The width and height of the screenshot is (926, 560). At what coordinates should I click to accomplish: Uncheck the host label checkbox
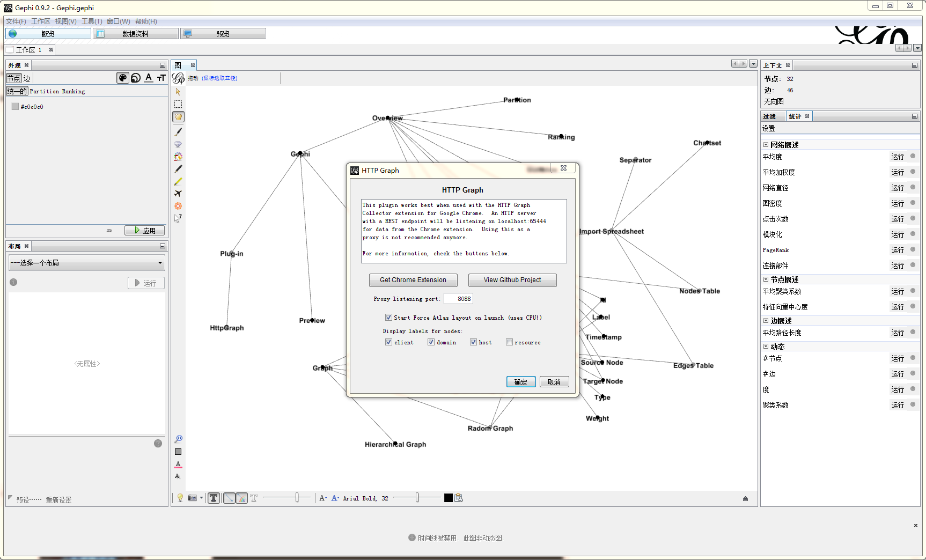[473, 342]
